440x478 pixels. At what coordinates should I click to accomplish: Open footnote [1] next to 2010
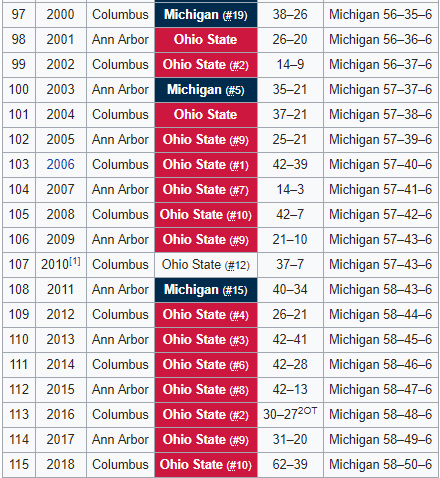point(75,261)
